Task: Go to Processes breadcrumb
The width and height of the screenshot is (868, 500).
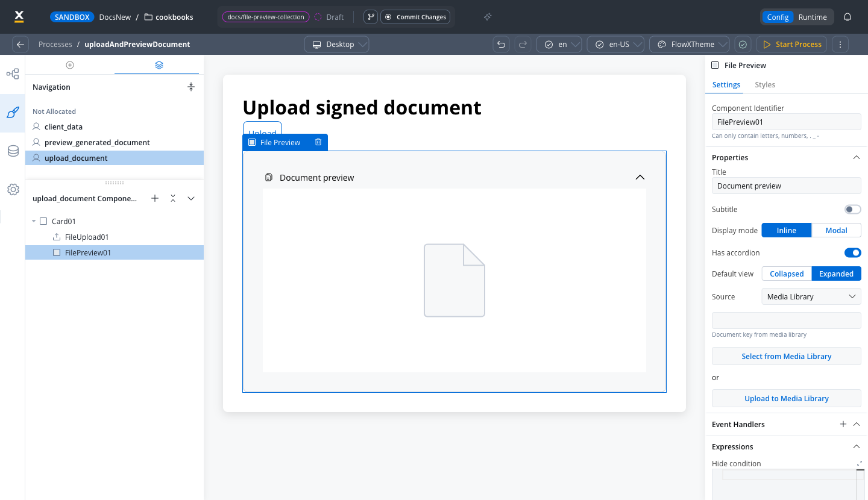Action: tap(55, 44)
